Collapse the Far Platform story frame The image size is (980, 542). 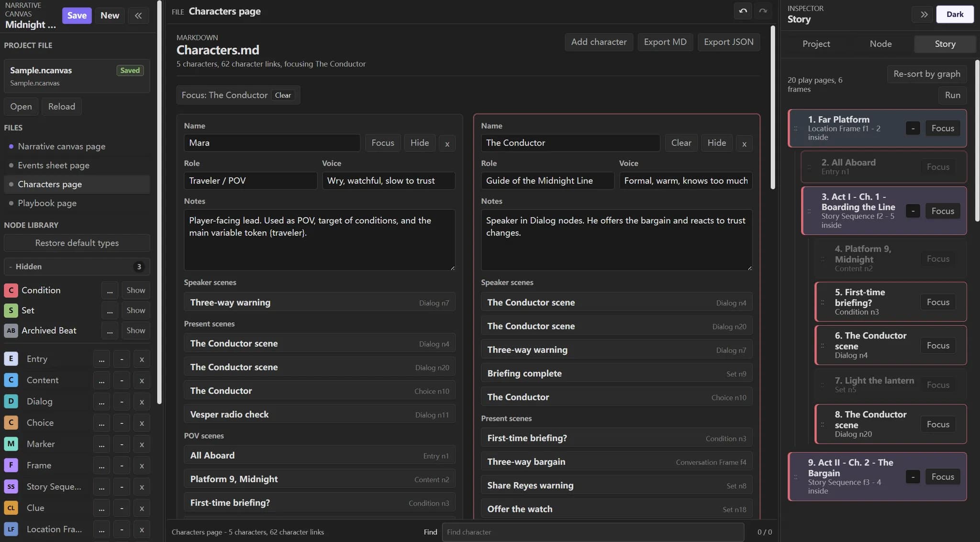[x=913, y=128]
